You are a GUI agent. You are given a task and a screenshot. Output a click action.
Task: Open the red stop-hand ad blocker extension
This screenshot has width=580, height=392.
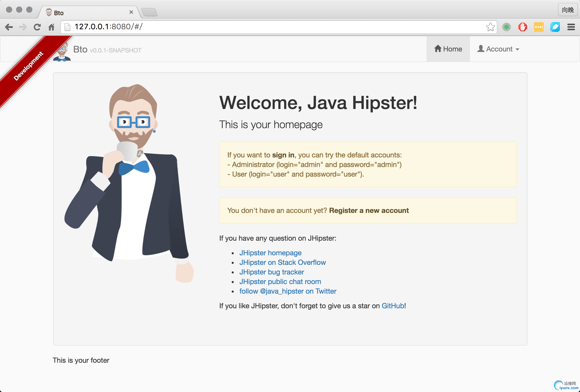tap(522, 27)
